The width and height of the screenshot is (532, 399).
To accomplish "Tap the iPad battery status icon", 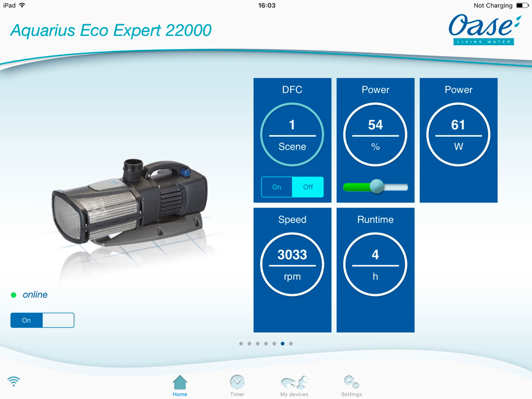I will click(x=522, y=5).
